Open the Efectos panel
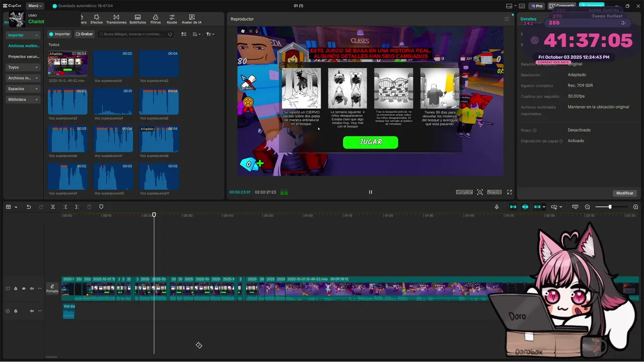 click(x=97, y=19)
